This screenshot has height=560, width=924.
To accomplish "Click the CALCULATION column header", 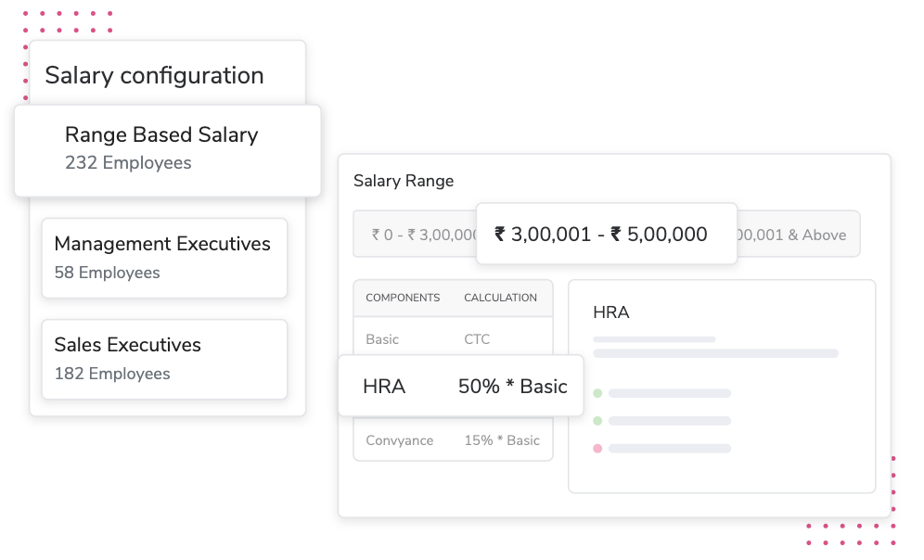I will tap(500, 299).
